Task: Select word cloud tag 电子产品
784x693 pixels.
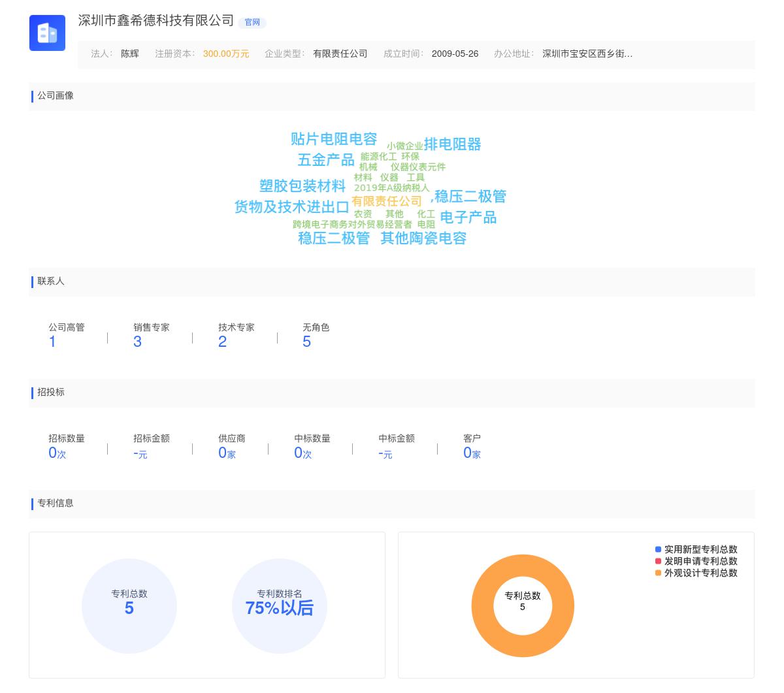Action: tap(468, 218)
